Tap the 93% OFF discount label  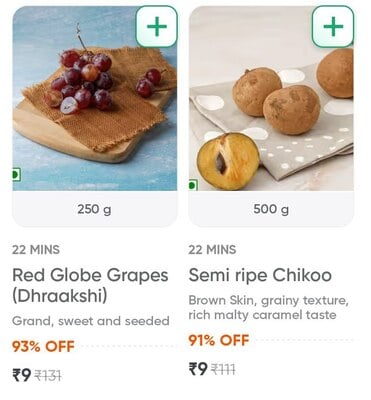(43, 346)
